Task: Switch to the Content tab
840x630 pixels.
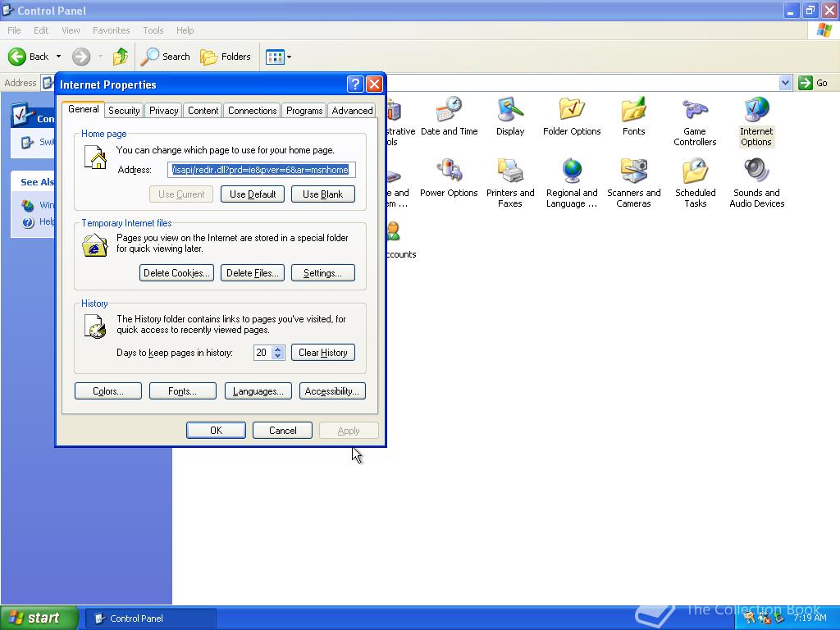Action: click(203, 111)
